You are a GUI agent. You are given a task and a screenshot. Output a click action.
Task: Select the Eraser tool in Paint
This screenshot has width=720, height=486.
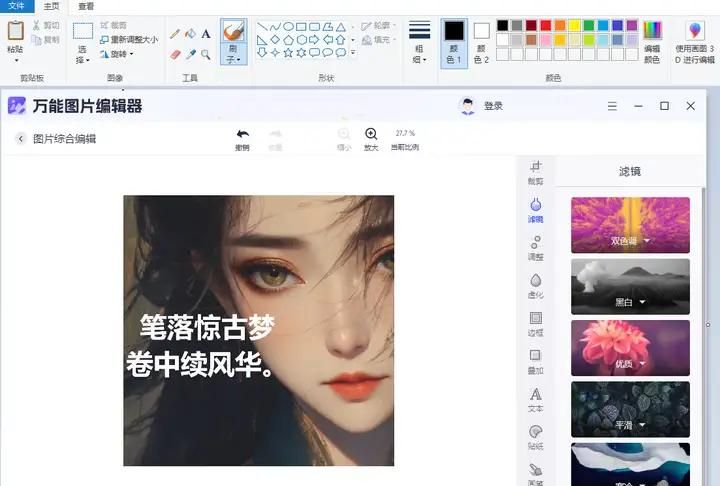click(175, 55)
